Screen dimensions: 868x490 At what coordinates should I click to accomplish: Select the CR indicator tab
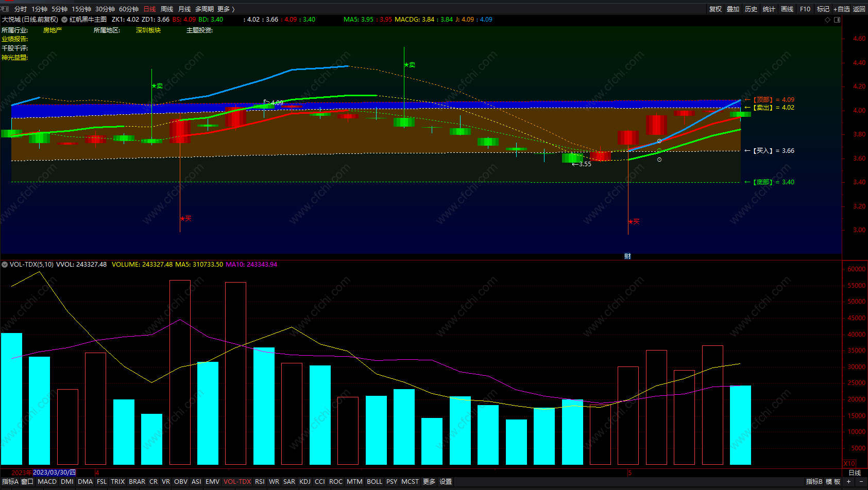click(x=154, y=482)
